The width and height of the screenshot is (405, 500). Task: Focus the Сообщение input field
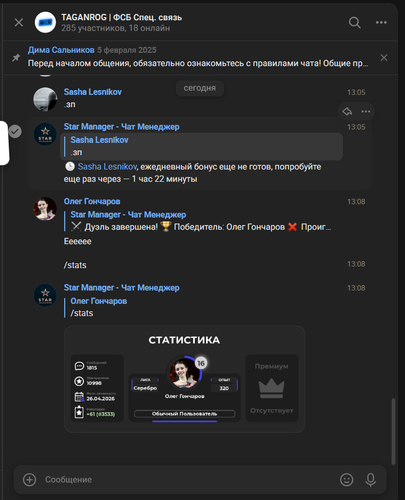pyautogui.click(x=187, y=480)
